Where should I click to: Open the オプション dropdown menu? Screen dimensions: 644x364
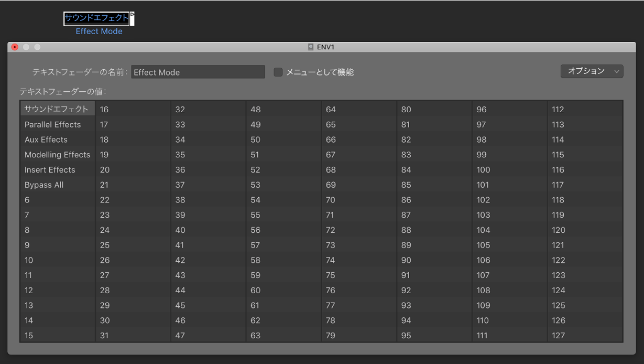point(592,71)
